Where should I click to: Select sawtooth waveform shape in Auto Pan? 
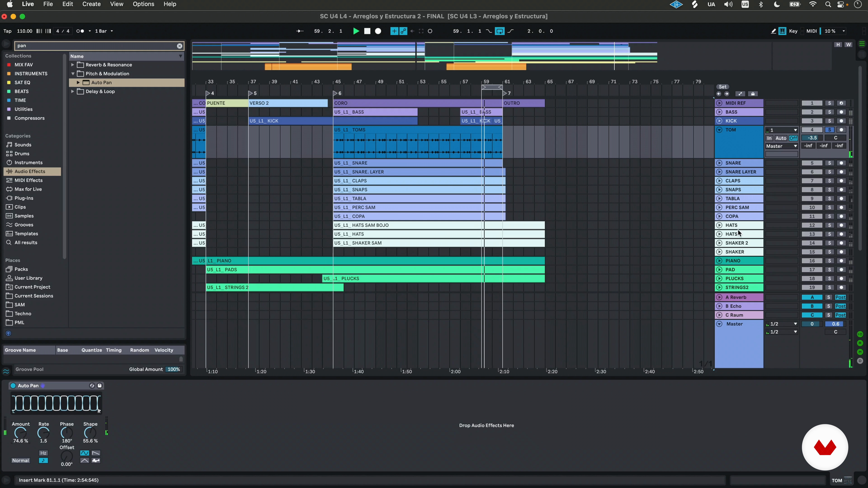pos(96,453)
